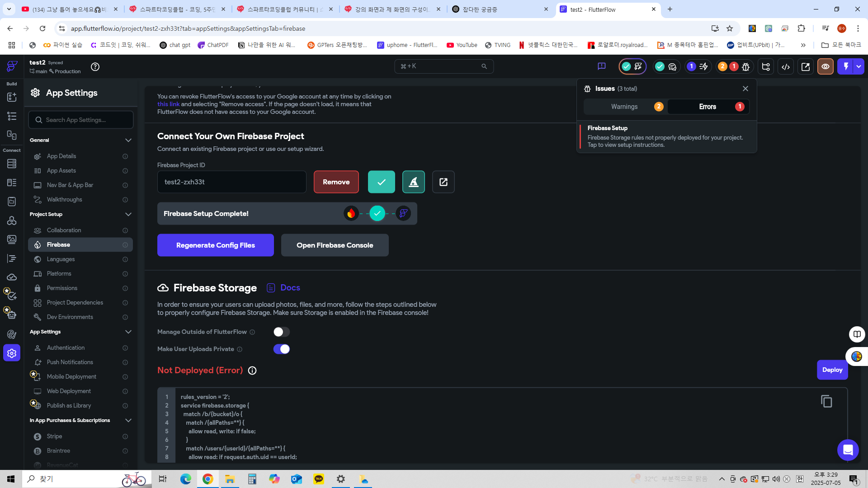Viewport: 868px width, 488px height.
Task: Click the open-in-new-window share icon in toolbar
Action: pyautogui.click(x=806, y=67)
